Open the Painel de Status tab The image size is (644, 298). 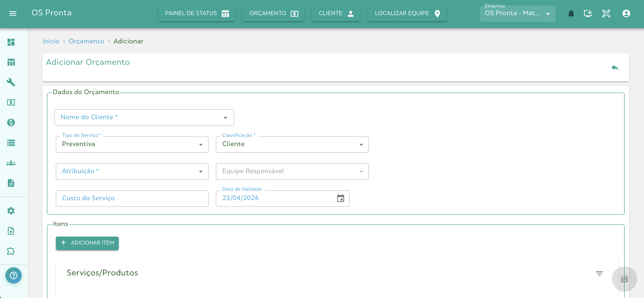(x=196, y=14)
